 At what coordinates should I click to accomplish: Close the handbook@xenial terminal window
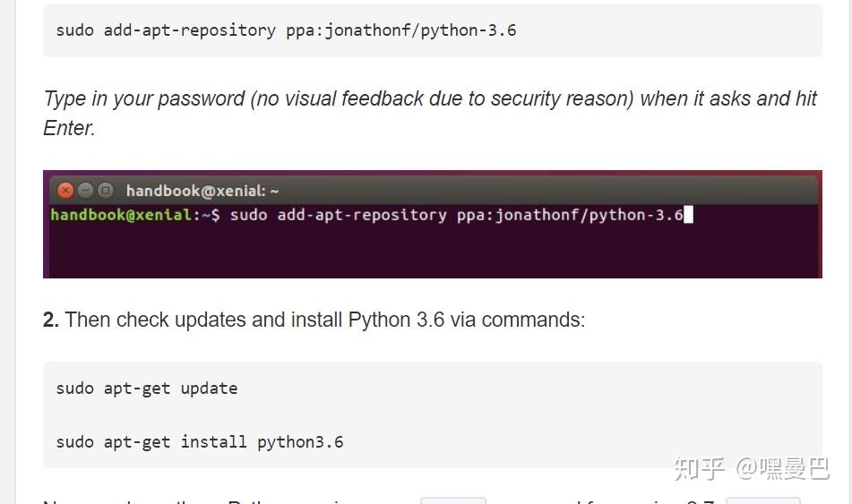(x=65, y=190)
